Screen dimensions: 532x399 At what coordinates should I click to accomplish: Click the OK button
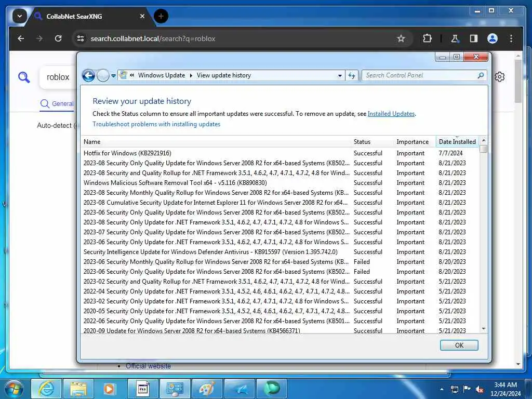459,345
